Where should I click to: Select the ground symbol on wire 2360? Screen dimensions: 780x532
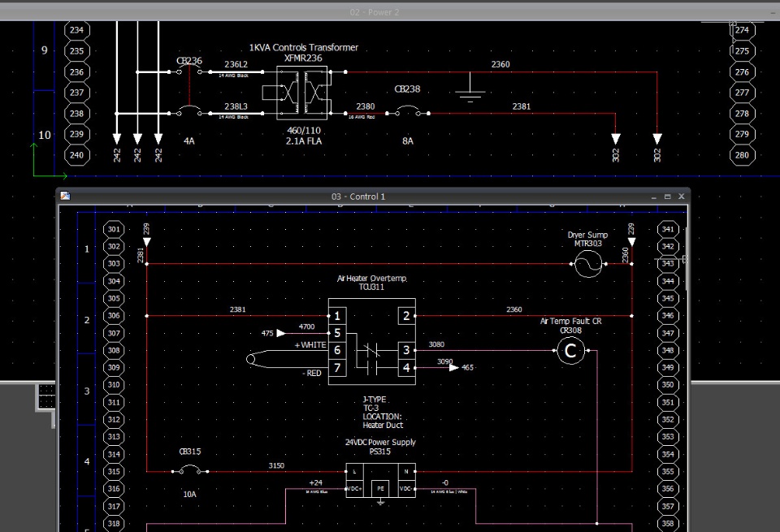point(470,87)
